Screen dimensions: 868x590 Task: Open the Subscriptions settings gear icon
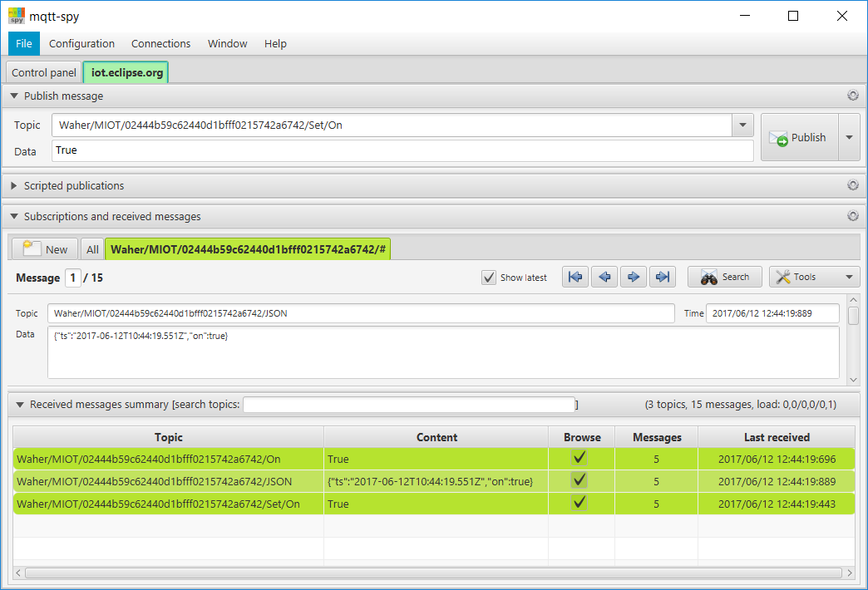[852, 216]
